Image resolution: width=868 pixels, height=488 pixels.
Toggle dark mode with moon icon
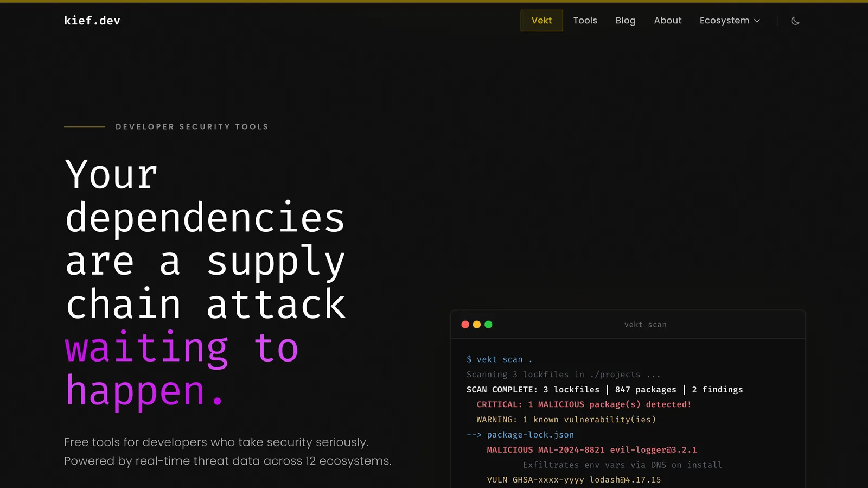(x=795, y=21)
